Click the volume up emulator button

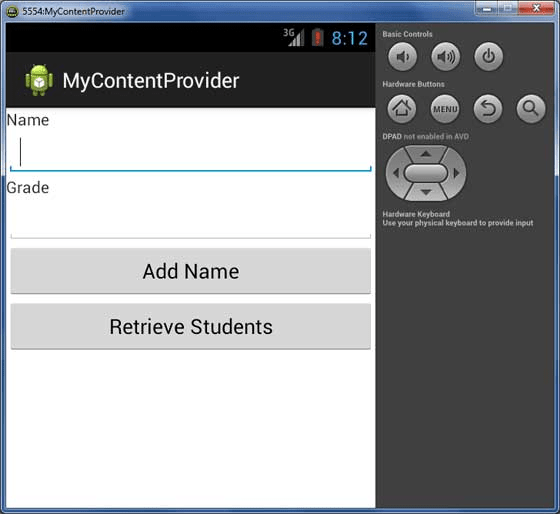click(446, 56)
